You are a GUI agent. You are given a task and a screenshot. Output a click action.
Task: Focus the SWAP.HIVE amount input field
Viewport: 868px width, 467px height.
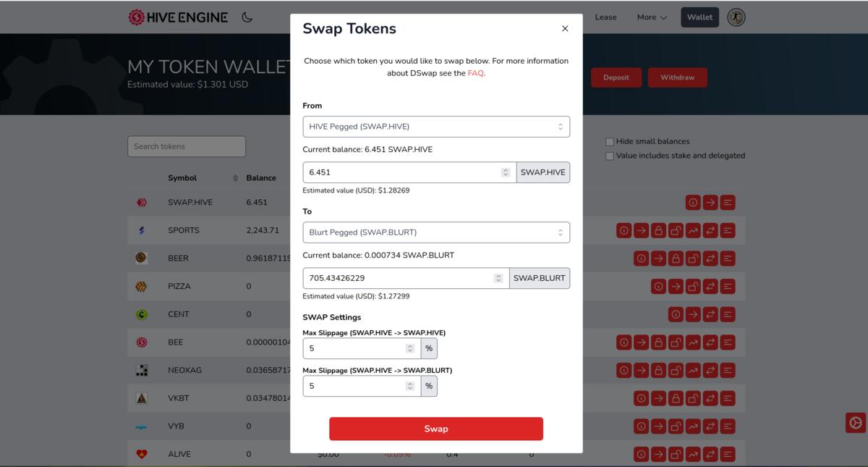pos(409,172)
